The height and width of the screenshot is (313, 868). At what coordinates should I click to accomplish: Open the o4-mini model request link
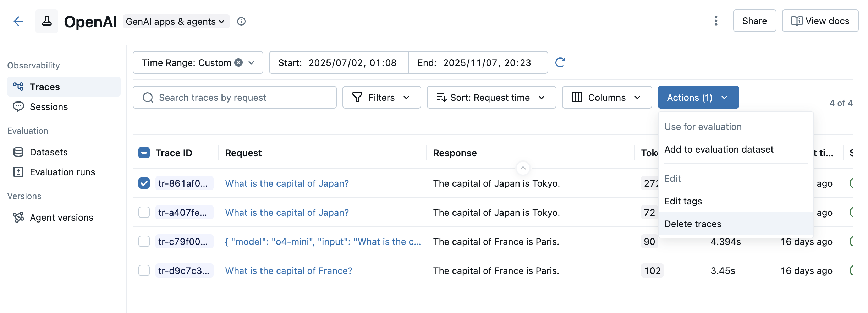point(323,242)
